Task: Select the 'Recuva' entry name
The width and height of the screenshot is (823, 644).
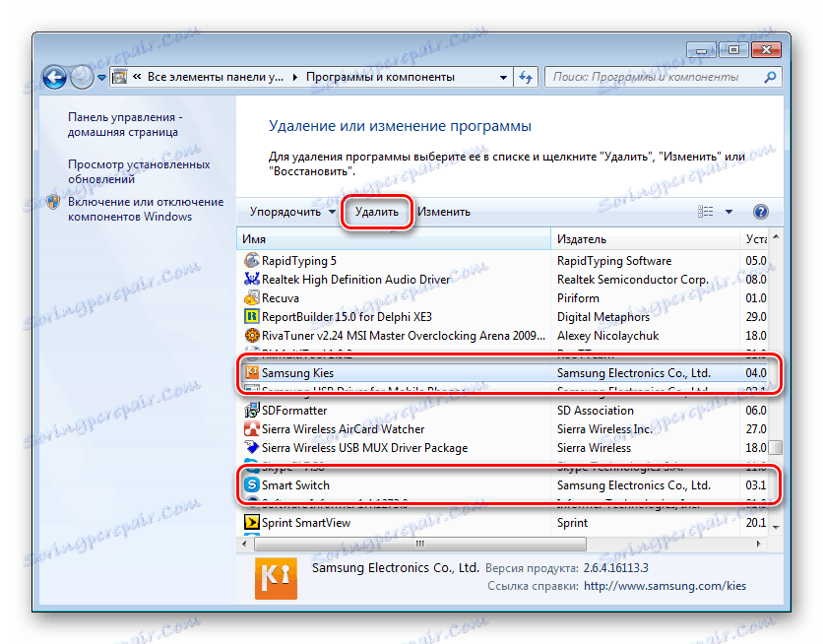Action: click(x=281, y=298)
